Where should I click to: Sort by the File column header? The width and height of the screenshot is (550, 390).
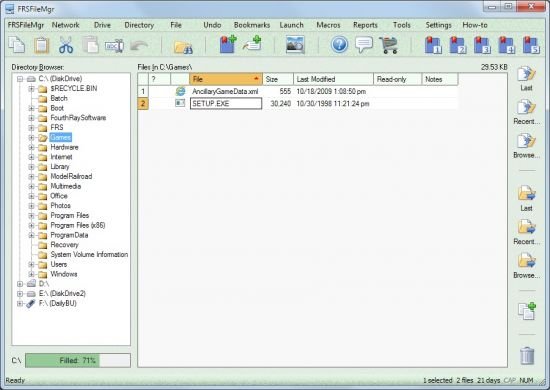[x=226, y=79]
